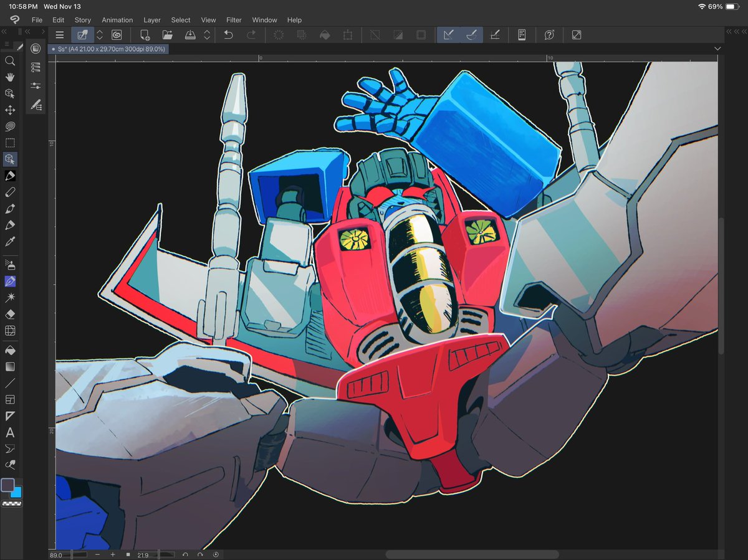Open the Sub Tool list panel icon

[36, 67]
